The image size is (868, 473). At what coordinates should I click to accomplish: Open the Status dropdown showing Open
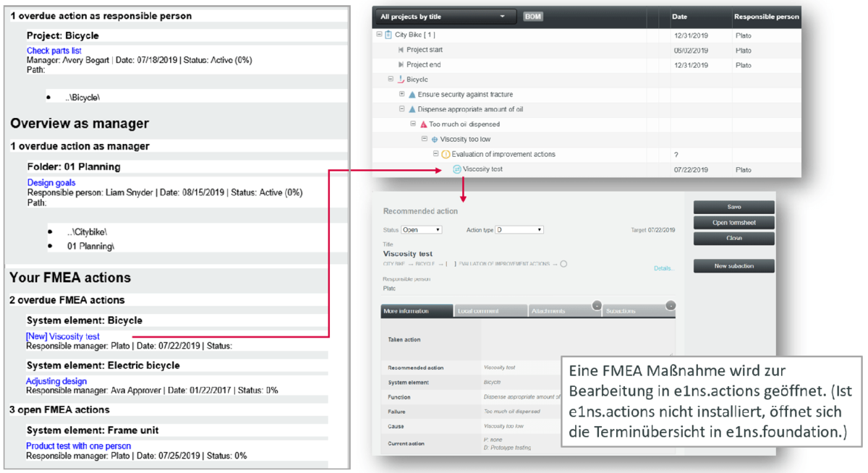pyautogui.click(x=421, y=230)
